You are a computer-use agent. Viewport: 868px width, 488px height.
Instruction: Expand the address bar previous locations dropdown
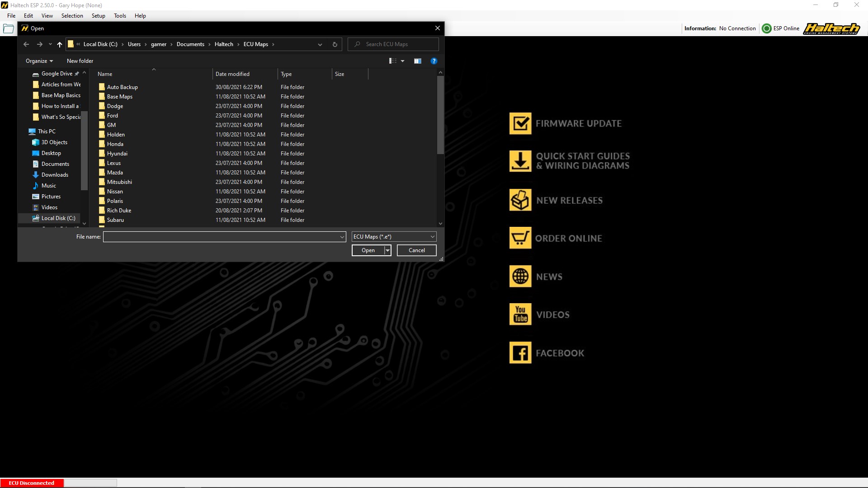320,44
